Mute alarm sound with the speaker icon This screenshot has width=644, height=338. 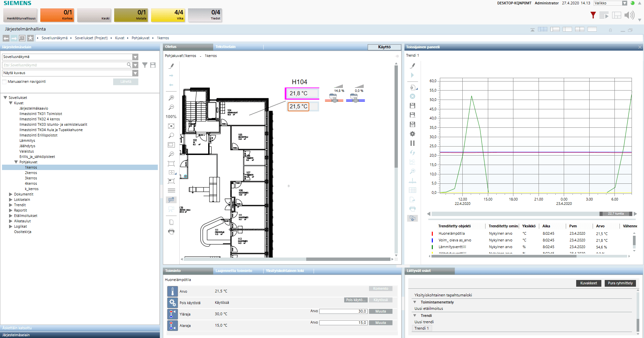(x=629, y=15)
